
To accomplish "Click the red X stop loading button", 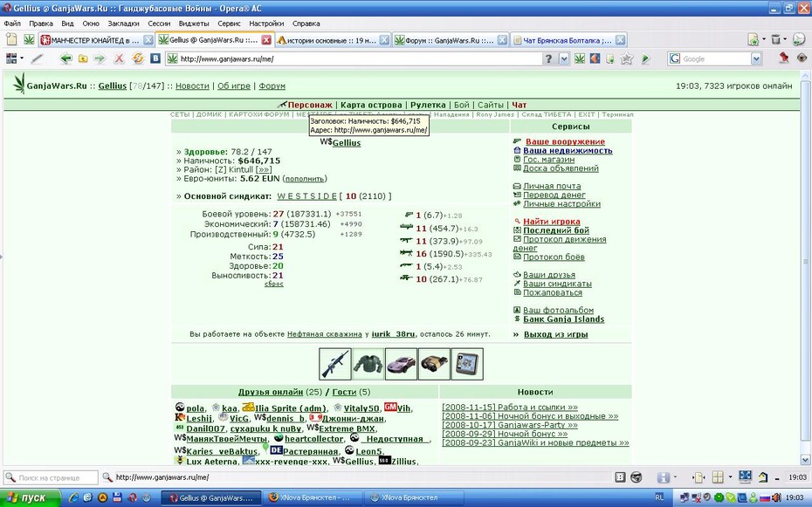I will [119, 58].
